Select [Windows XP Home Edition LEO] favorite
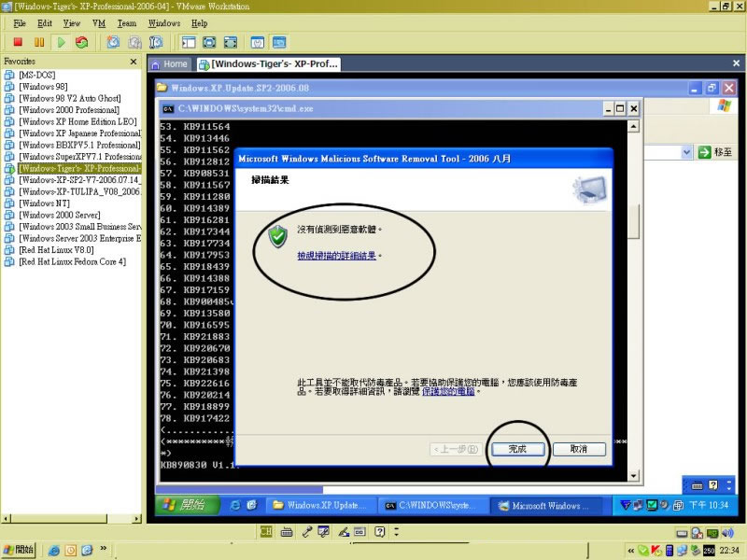 click(x=78, y=121)
